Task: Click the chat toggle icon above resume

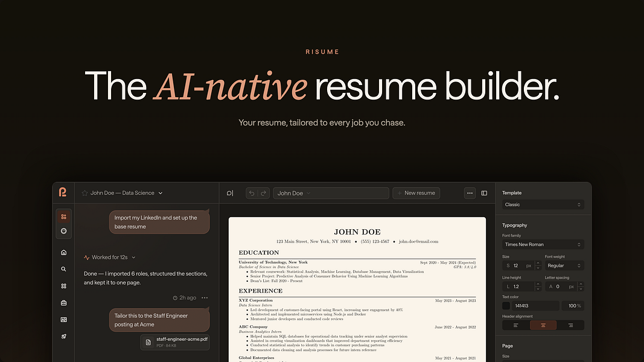Action: 230,193
